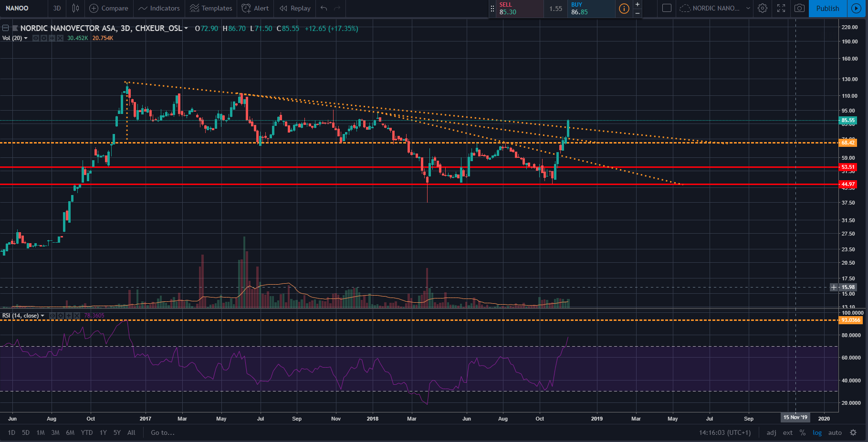Toggle adj dividend adjustment

[771, 432]
